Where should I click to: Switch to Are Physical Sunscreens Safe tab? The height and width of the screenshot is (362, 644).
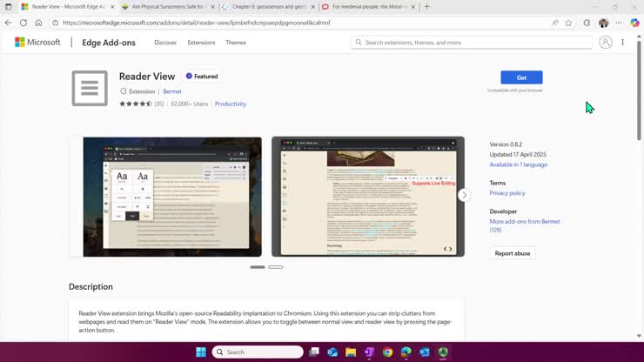click(168, 7)
